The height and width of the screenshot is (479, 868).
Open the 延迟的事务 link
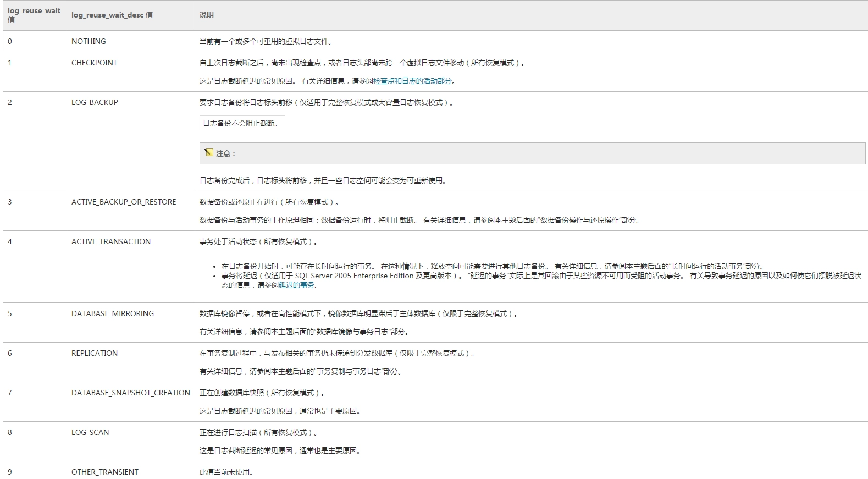pos(296,285)
